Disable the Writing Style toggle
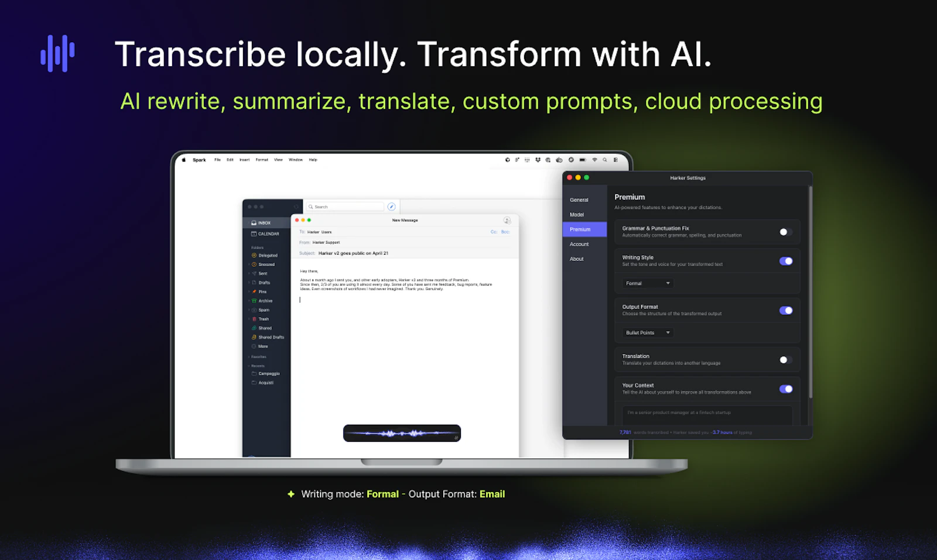Image resolution: width=937 pixels, height=560 pixels. pyautogui.click(x=786, y=260)
